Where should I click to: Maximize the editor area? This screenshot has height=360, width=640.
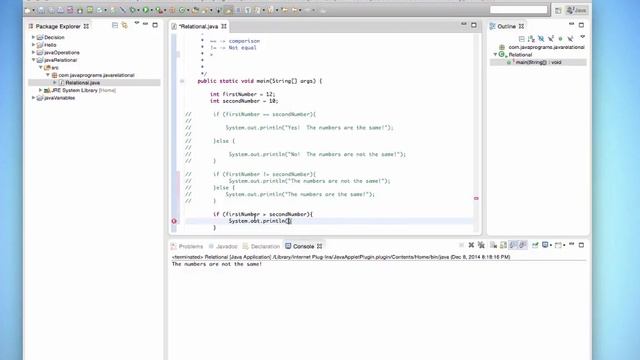tap(473, 25)
